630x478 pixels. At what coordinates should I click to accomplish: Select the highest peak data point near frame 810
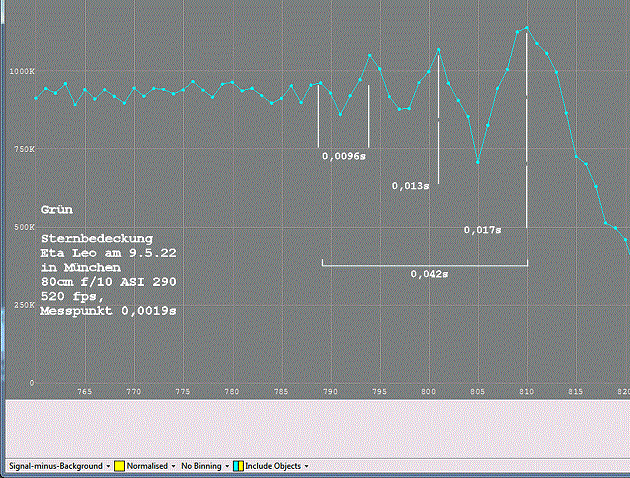coord(526,28)
